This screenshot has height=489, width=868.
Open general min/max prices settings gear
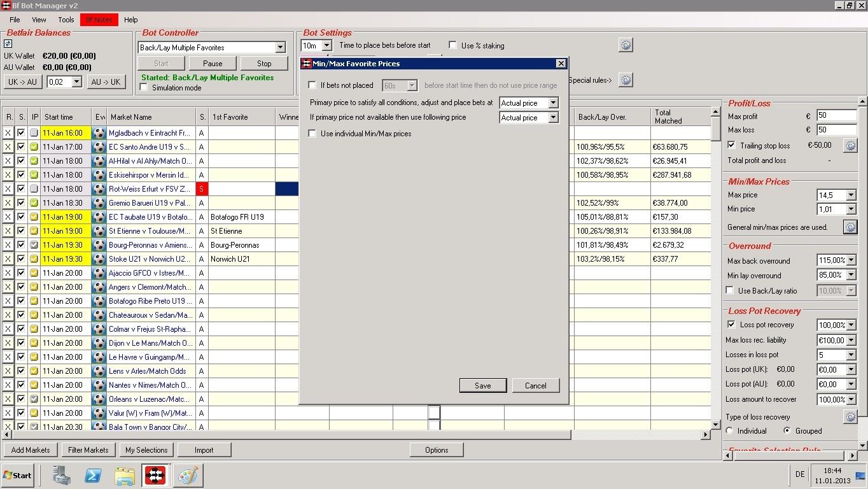coord(850,227)
